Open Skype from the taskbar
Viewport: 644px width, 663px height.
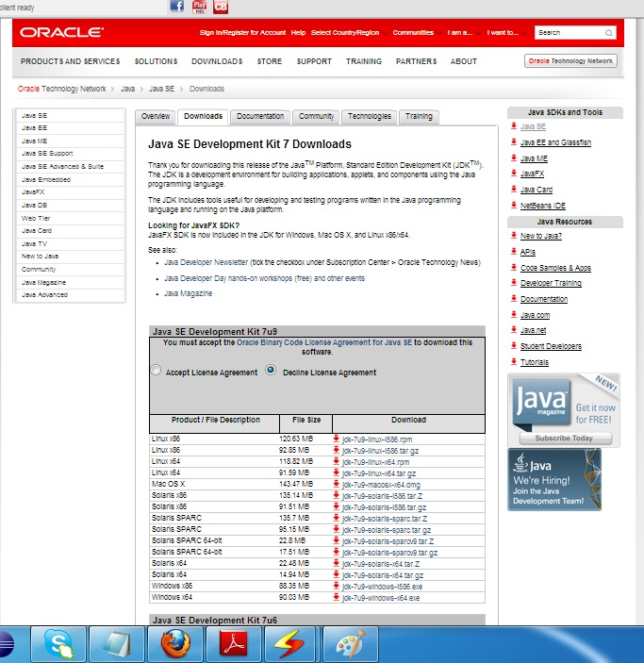pyautogui.click(x=58, y=643)
